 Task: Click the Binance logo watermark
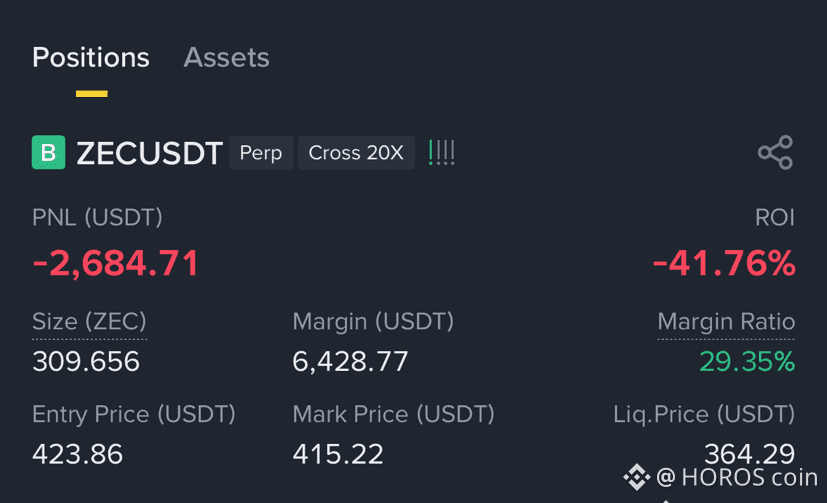click(637, 477)
